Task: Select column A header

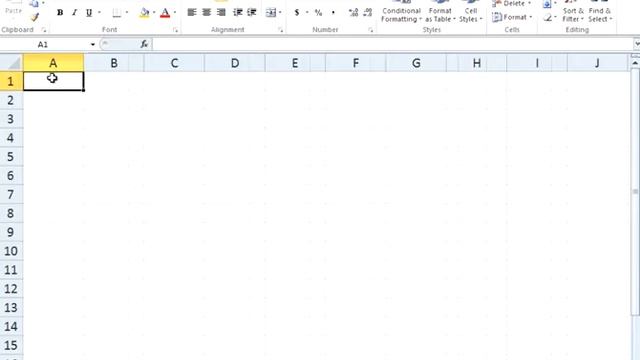Action: click(x=53, y=63)
